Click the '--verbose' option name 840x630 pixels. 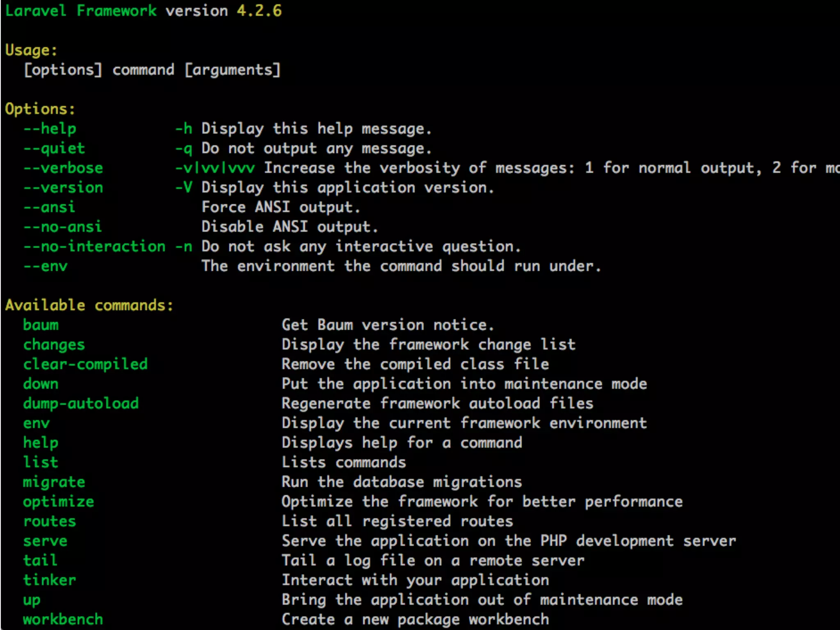pos(63,168)
